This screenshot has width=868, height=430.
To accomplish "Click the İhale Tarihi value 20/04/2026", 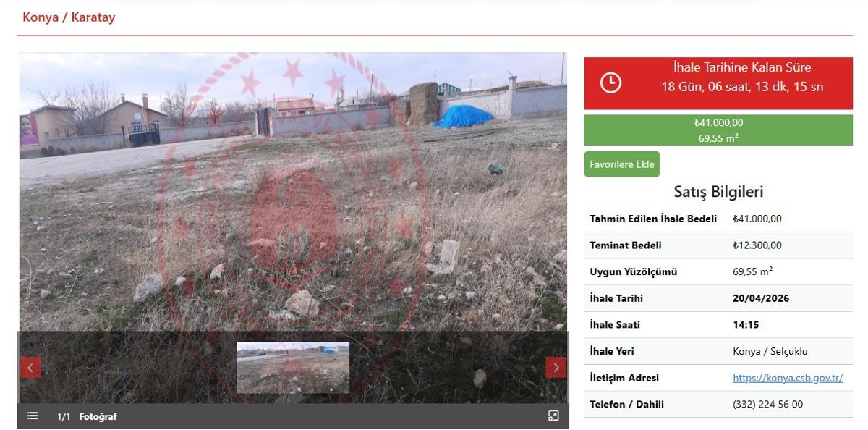I will coord(761,298).
